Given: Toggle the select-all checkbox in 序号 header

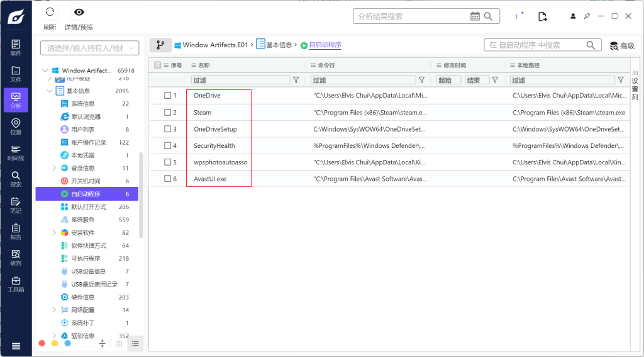Looking at the screenshot, I should 157,65.
